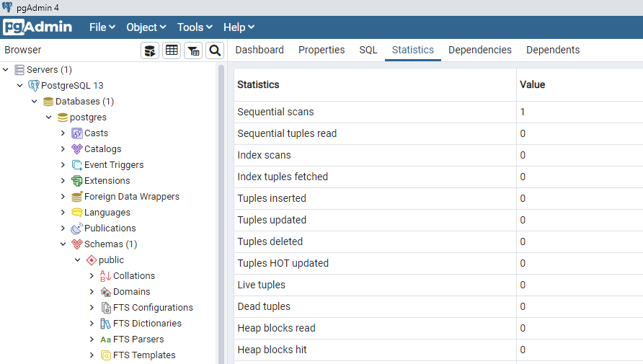The height and width of the screenshot is (364, 643).
Task: Switch to the Dashboard tab
Action: tap(260, 50)
